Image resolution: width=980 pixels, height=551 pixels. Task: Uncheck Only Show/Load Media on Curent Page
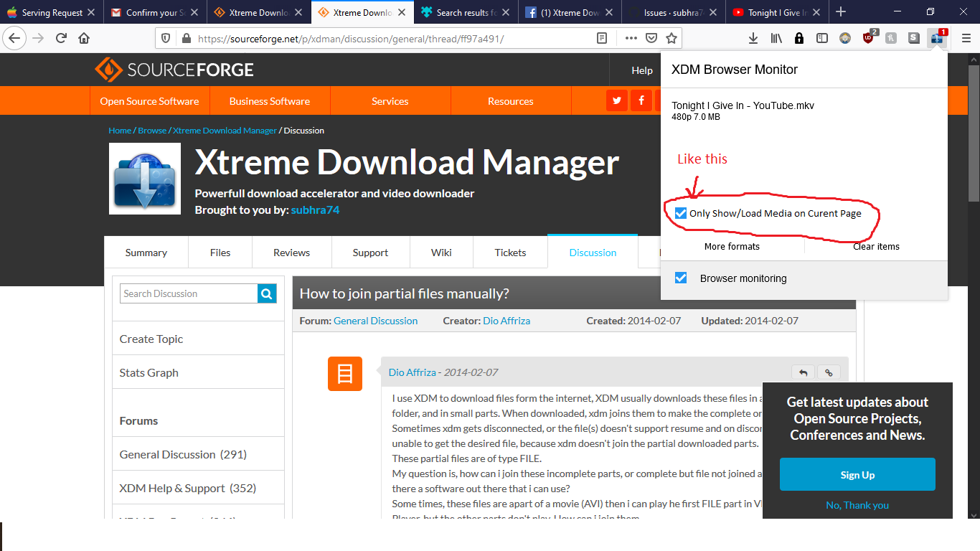coord(680,213)
